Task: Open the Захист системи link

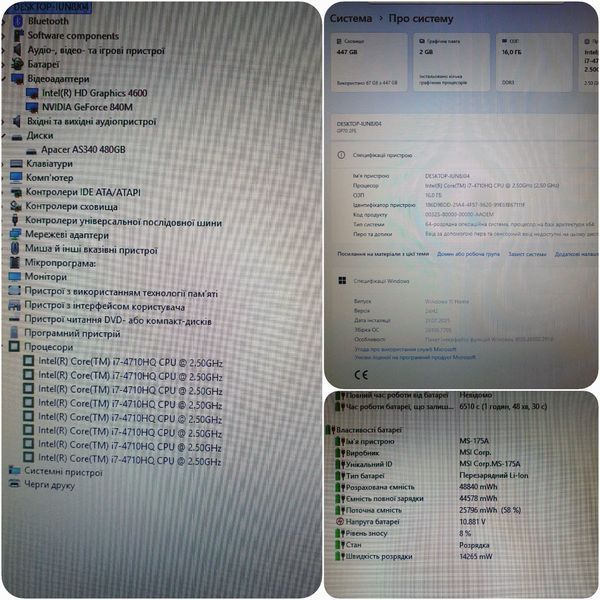Action: [x=527, y=254]
